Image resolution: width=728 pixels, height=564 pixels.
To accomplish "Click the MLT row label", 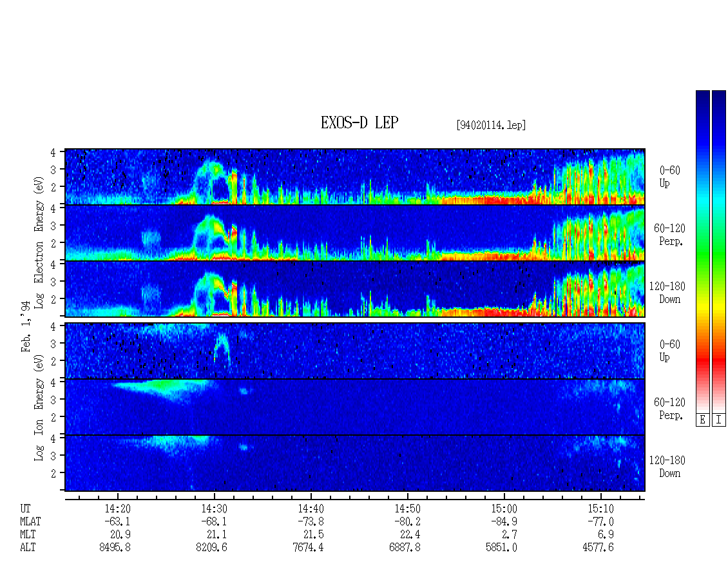I will [x=28, y=534].
